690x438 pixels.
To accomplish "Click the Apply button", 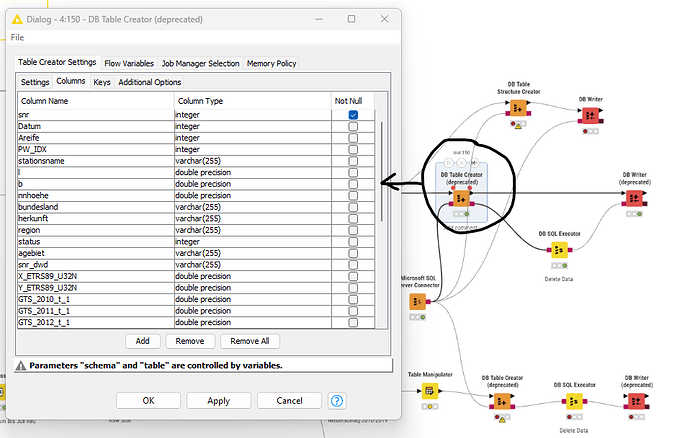I will pos(219,401).
